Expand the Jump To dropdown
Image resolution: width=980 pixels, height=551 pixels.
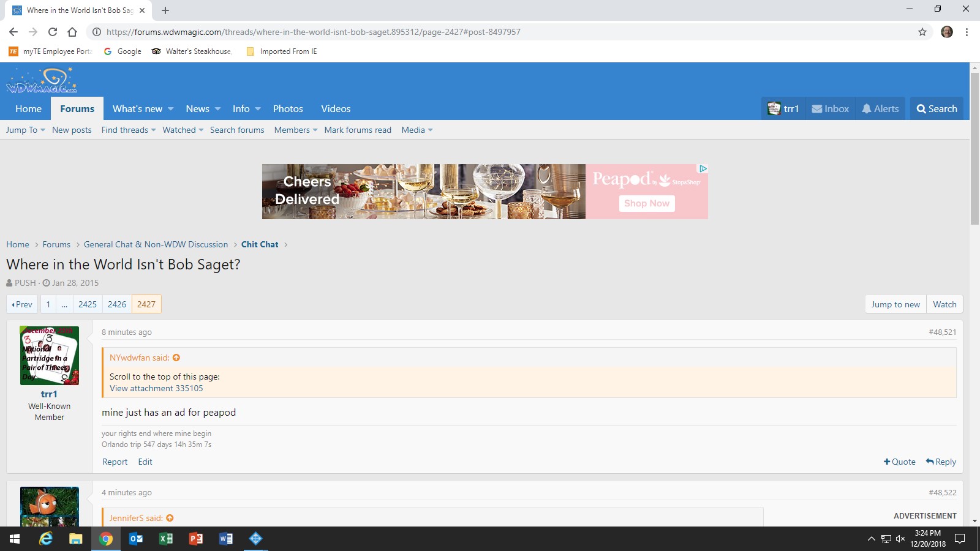(x=25, y=130)
